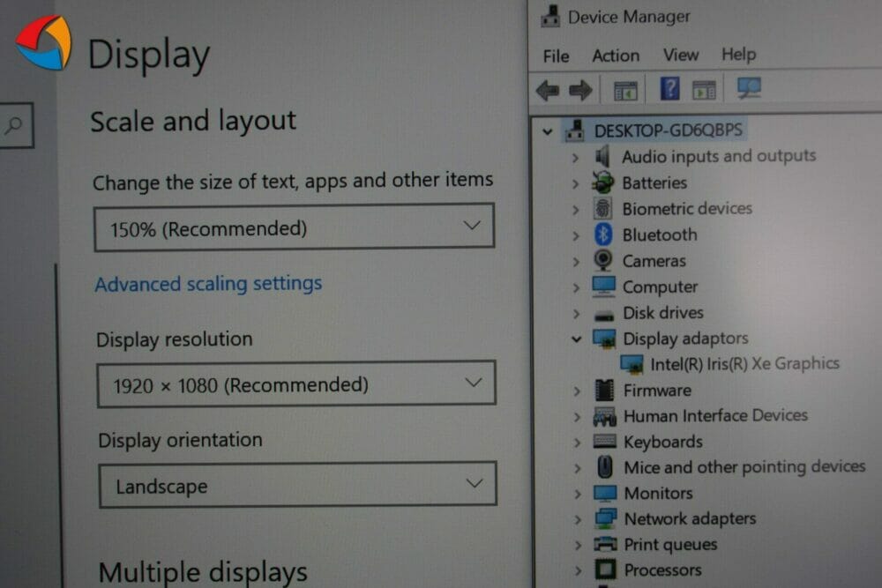
Task: Select the Disk drives label
Action: 663,313
